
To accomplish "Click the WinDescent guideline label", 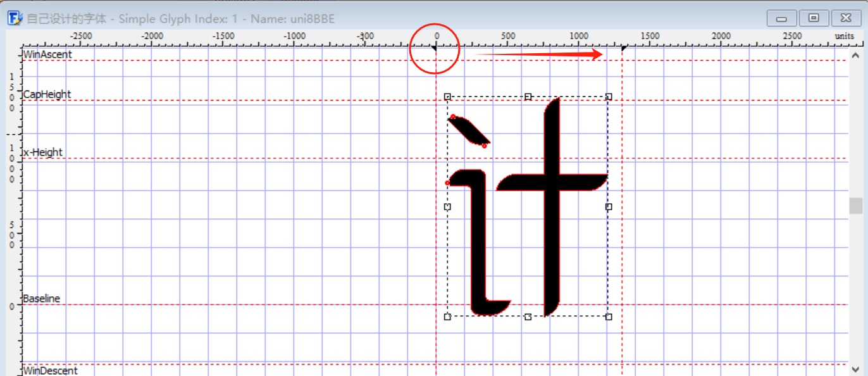I will point(51,370).
